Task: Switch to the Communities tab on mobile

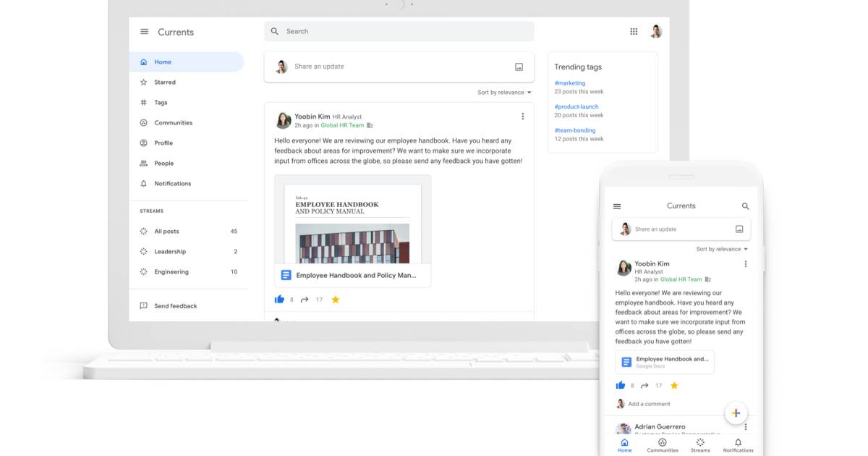Action: 663,444
